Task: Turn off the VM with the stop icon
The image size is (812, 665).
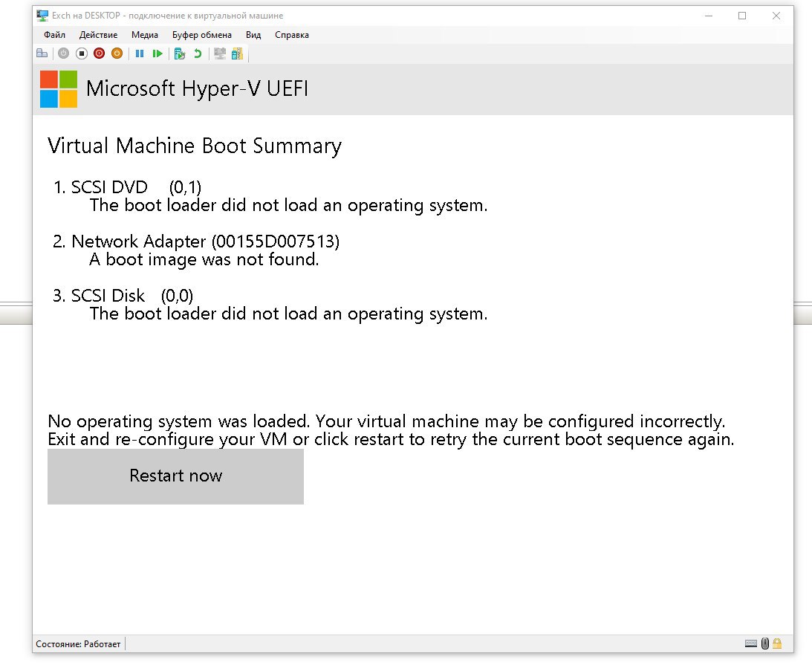Action: tap(81, 53)
